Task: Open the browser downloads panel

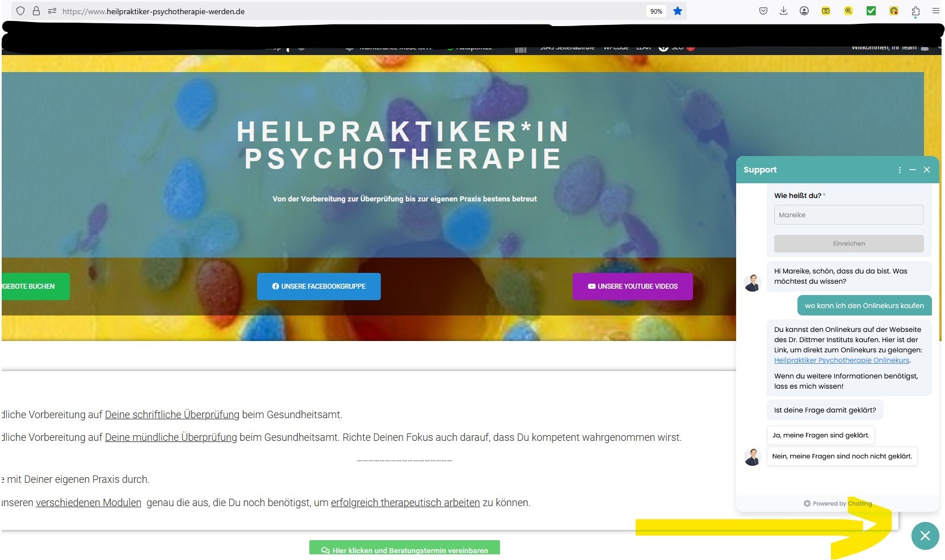Action: (x=784, y=11)
